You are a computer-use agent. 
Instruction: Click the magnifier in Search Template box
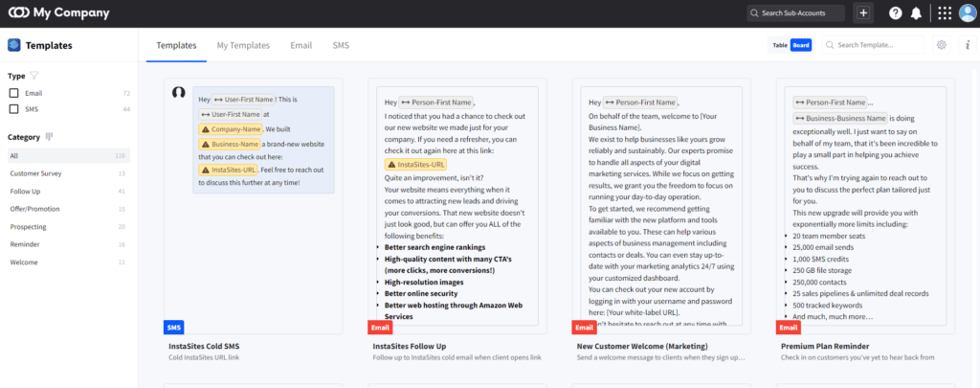click(x=830, y=45)
